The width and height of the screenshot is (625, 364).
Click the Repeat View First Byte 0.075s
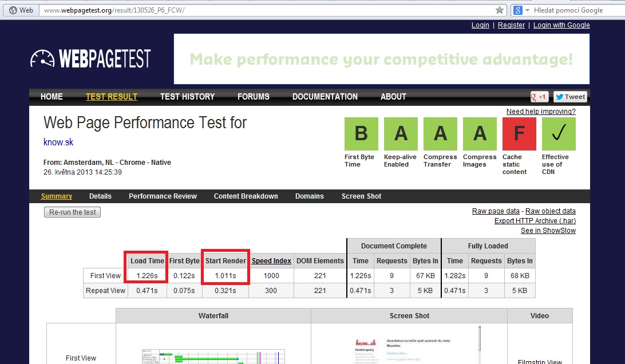[184, 291]
